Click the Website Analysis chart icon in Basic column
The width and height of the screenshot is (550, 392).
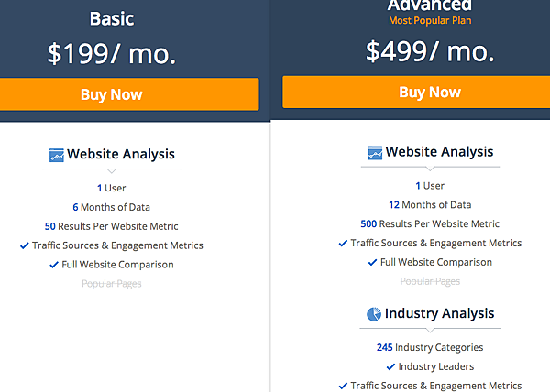coord(57,155)
